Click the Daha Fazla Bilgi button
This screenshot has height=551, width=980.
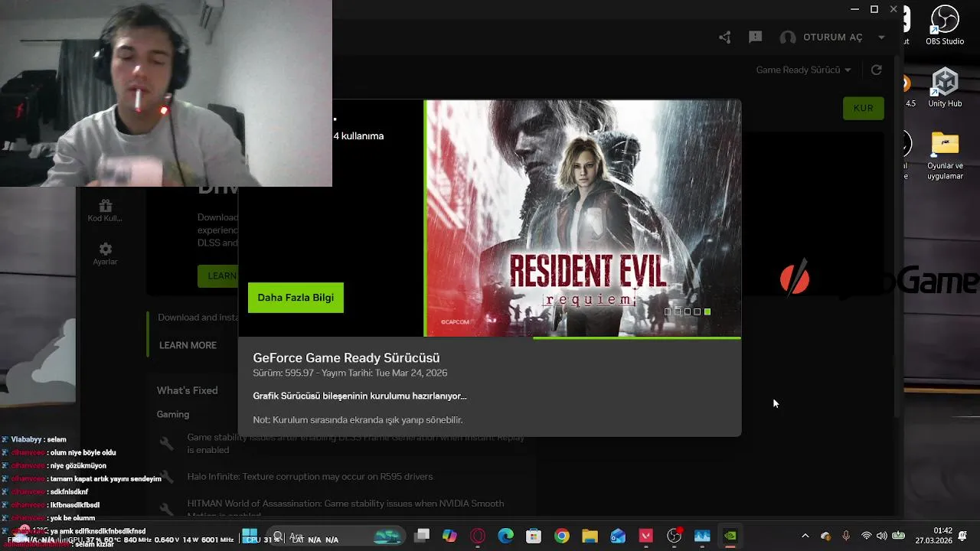[296, 298]
